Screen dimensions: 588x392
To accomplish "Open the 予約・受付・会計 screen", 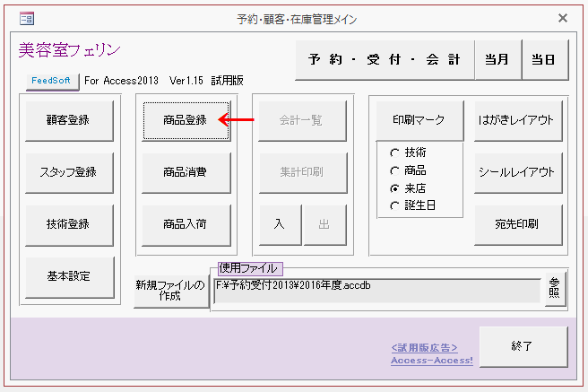I will [x=385, y=59].
